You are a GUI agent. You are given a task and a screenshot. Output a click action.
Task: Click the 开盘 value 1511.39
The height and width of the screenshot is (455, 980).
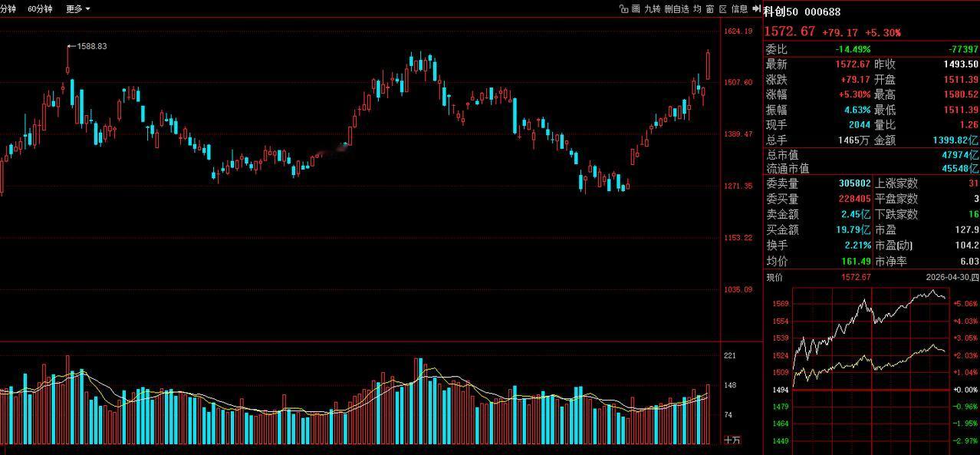pos(961,80)
